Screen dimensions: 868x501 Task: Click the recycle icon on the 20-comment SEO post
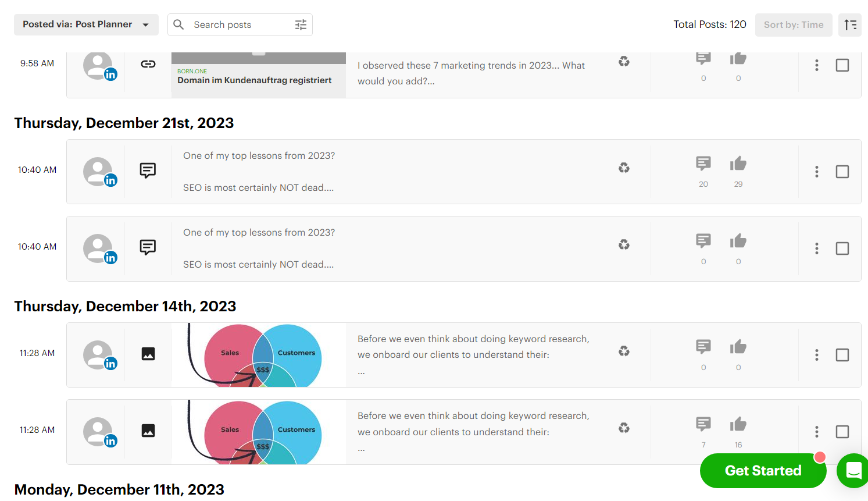click(x=624, y=168)
